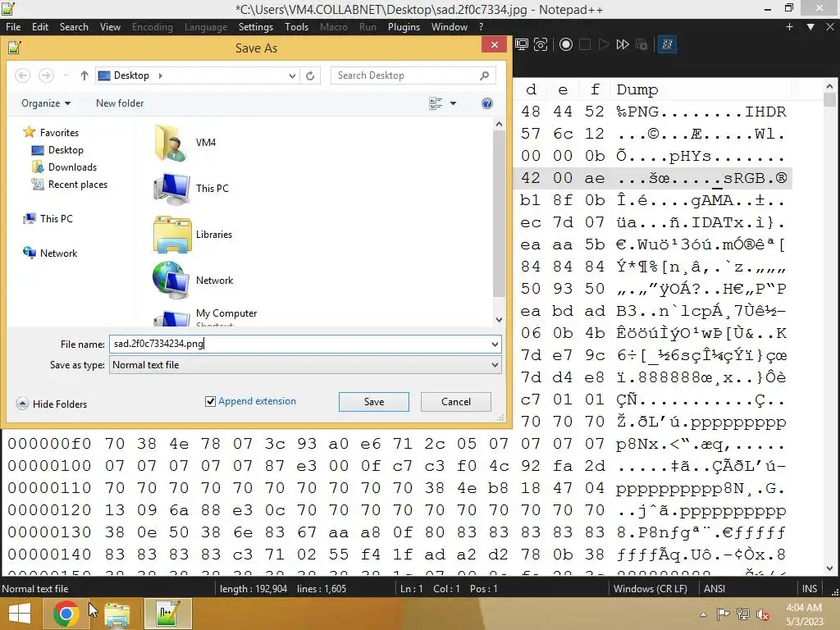Image resolution: width=840 pixels, height=630 pixels.
Task: Select Libraries in the file list
Action: 193,235
